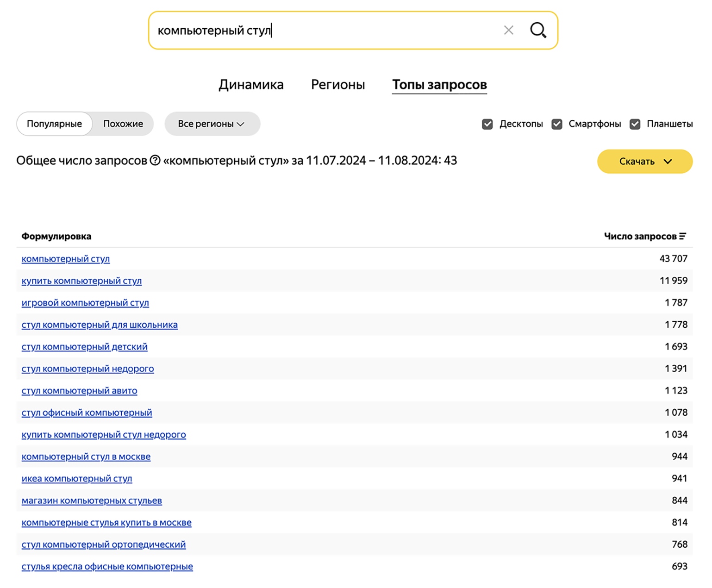Screen dimensions: 712x588
Task: Open link стул офисный компьютерный
Action: (87, 413)
